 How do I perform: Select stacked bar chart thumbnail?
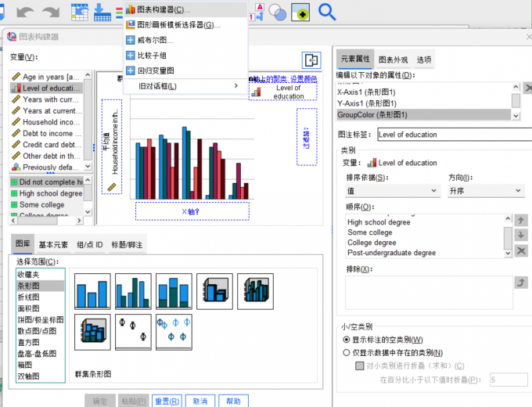coord(174,291)
